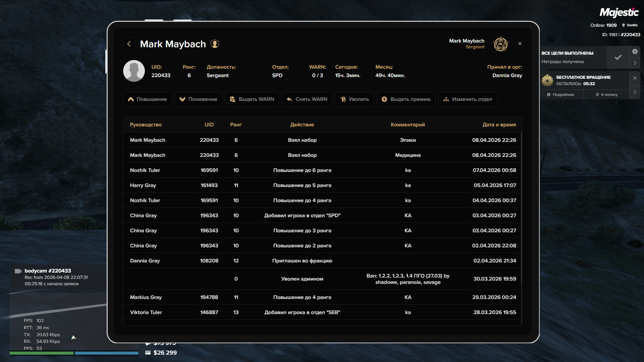
Task: Mark all goals completed with the checkmark
Action: click(x=618, y=57)
